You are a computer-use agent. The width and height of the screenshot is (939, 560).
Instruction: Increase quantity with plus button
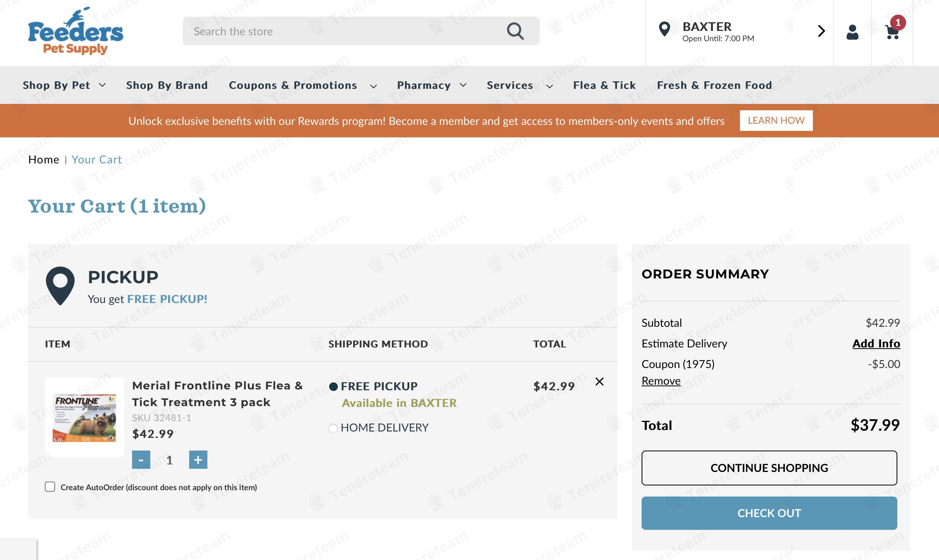(198, 460)
